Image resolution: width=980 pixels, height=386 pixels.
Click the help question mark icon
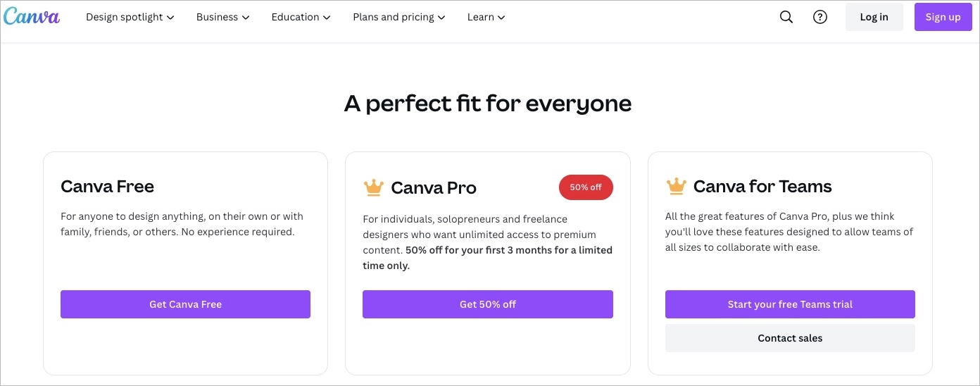click(820, 17)
